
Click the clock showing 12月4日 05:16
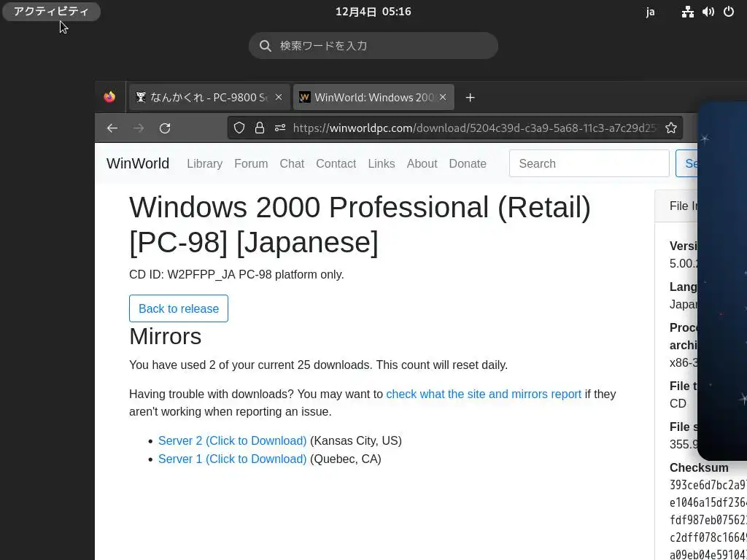[x=373, y=12]
